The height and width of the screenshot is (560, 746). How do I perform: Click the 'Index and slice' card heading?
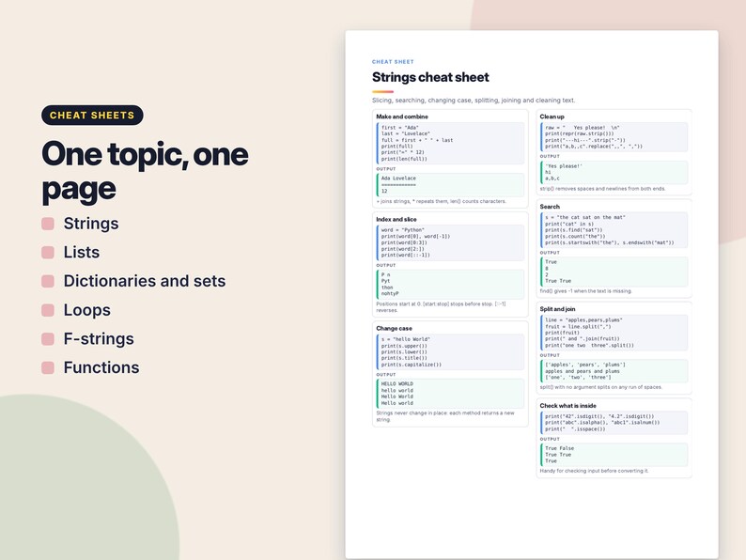[x=396, y=219]
